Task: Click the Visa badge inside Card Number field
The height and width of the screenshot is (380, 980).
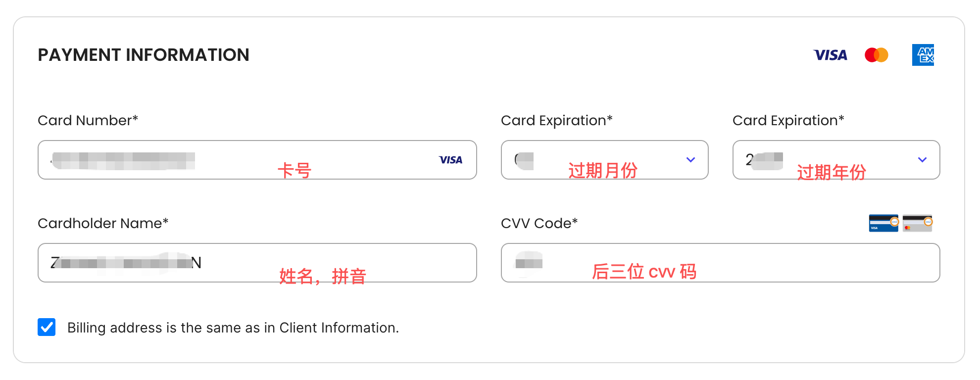Action: click(x=450, y=160)
